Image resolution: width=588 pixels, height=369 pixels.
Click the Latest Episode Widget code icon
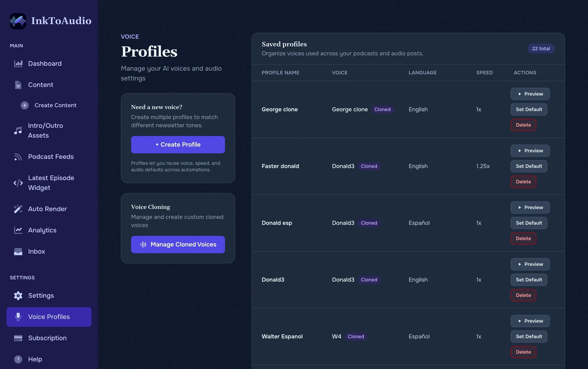(x=18, y=183)
